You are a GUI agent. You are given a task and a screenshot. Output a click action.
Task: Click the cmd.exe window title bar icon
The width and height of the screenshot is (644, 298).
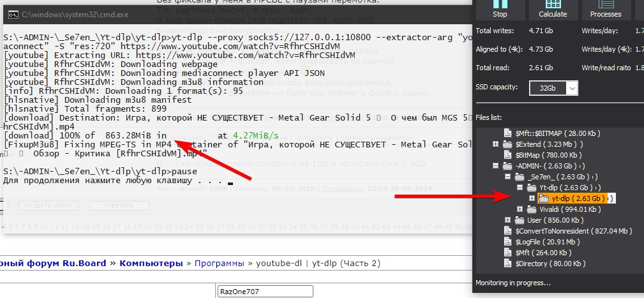coord(13,15)
